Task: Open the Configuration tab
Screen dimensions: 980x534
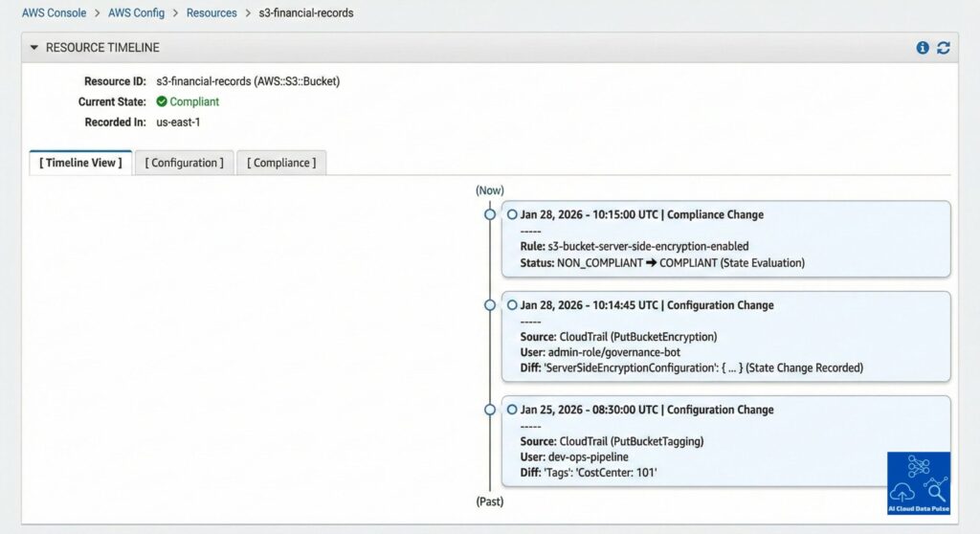Action: pyautogui.click(x=185, y=163)
